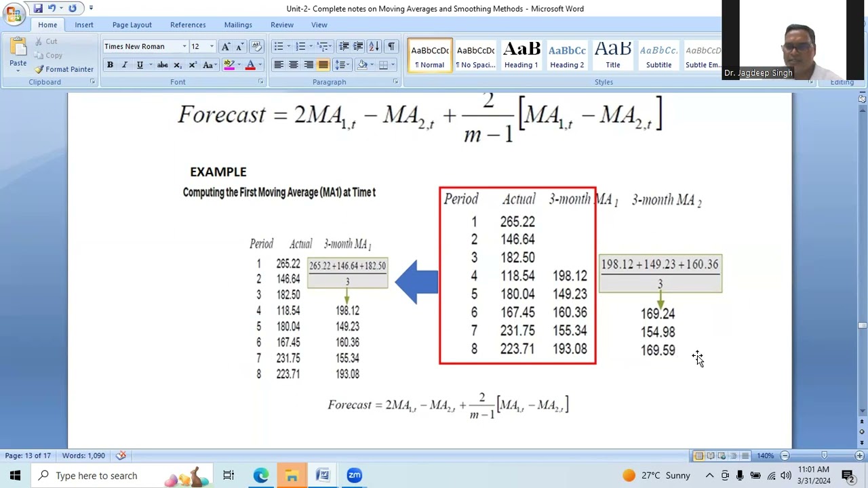Increase paragraph indent
The width and height of the screenshot is (868, 488).
click(x=358, y=46)
